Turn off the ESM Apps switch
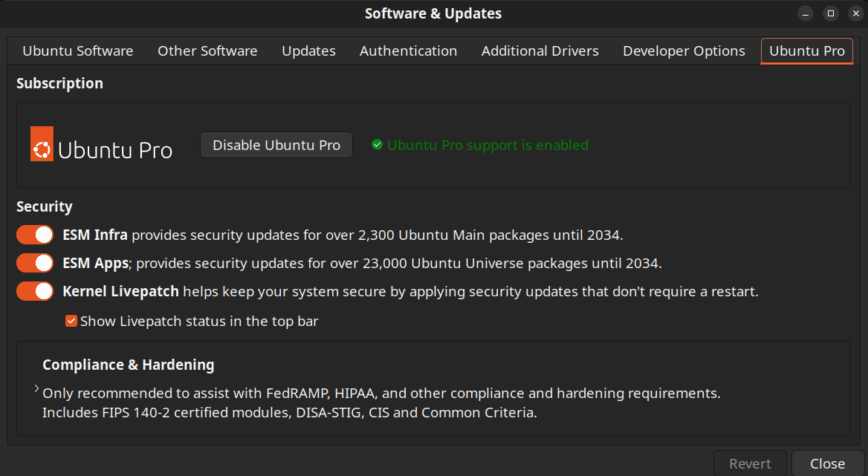Image resolution: width=868 pixels, height=476 pixels. (x=35, y=263)
